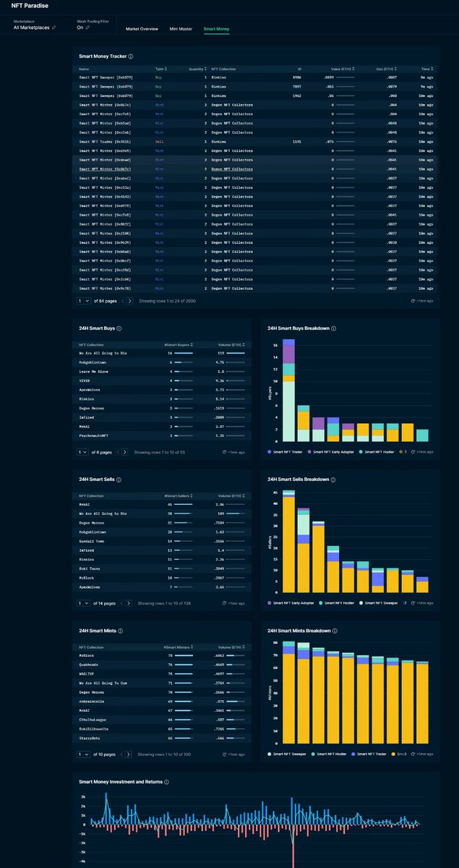Go to next page in 24H Smart Mints
Viewport: 459px width, 868px height.
pyautogui.click(x=128, y=754)
